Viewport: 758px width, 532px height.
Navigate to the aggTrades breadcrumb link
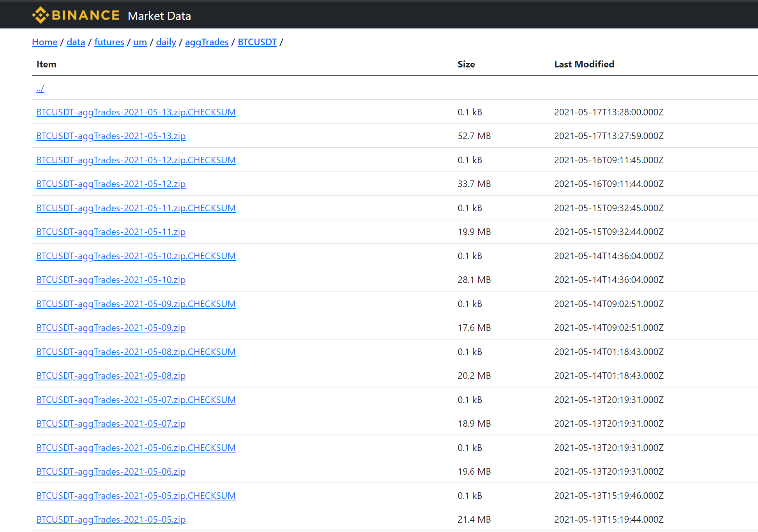(x=207, y=42)
